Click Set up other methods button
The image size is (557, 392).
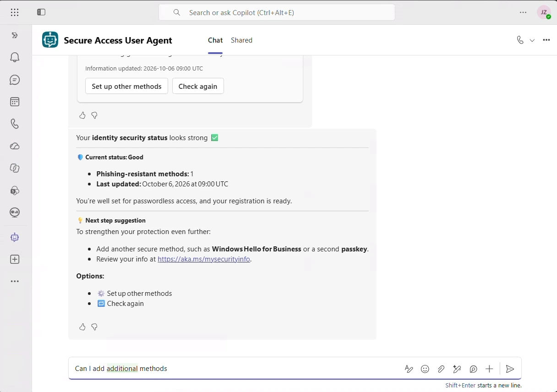click(126, 86)
